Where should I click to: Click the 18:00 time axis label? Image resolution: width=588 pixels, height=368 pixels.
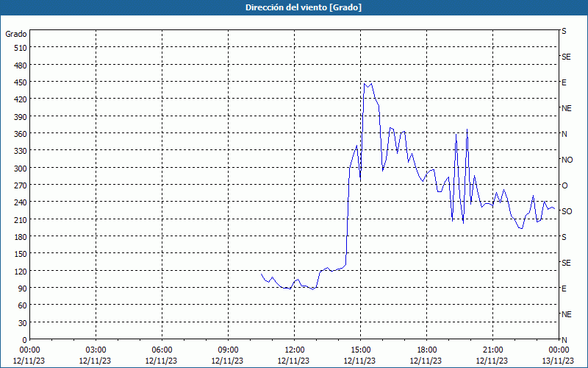click(x=426, y=350)
